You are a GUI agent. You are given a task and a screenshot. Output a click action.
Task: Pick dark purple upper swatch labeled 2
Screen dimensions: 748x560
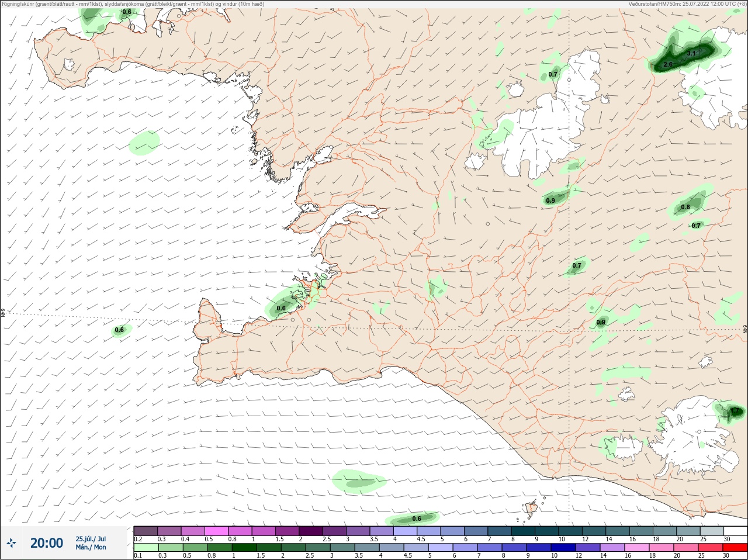[x=310, y=531]
